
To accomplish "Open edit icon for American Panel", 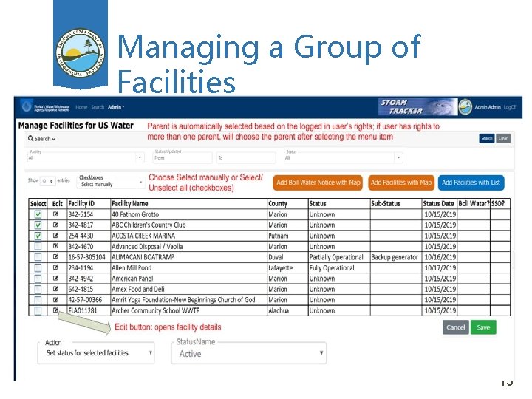I will (55, 279).
